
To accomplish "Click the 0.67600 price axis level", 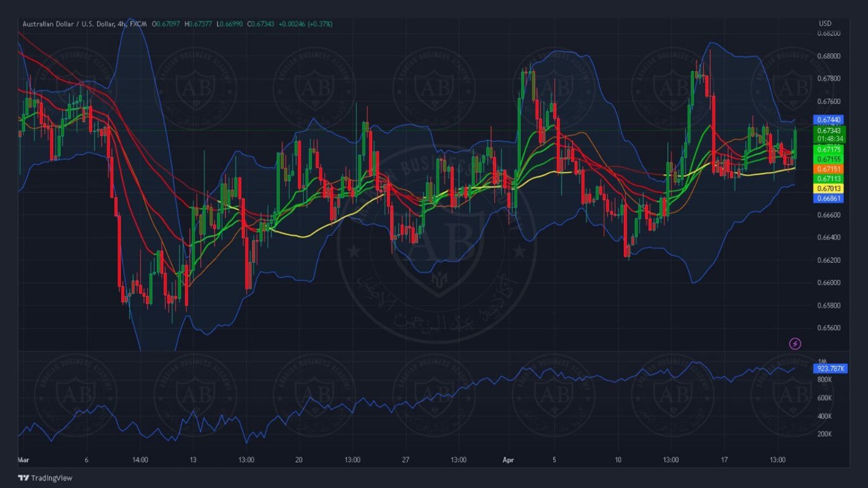I will coord(829,101).
